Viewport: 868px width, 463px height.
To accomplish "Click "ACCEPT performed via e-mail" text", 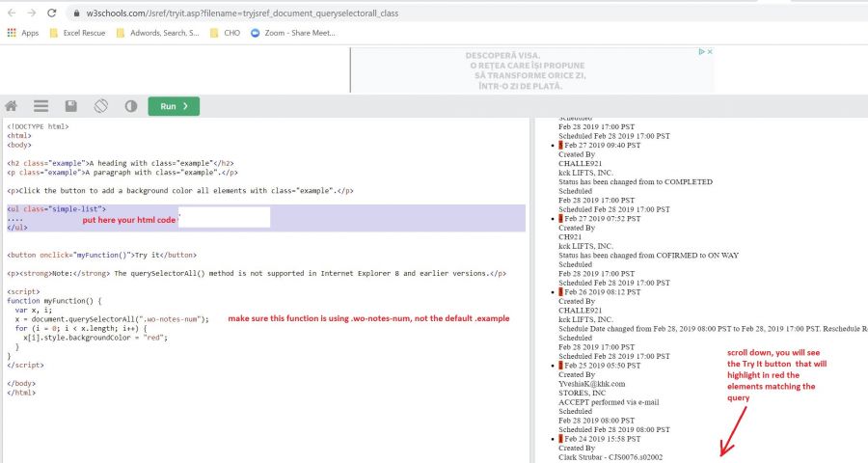I will coord(609,402).
